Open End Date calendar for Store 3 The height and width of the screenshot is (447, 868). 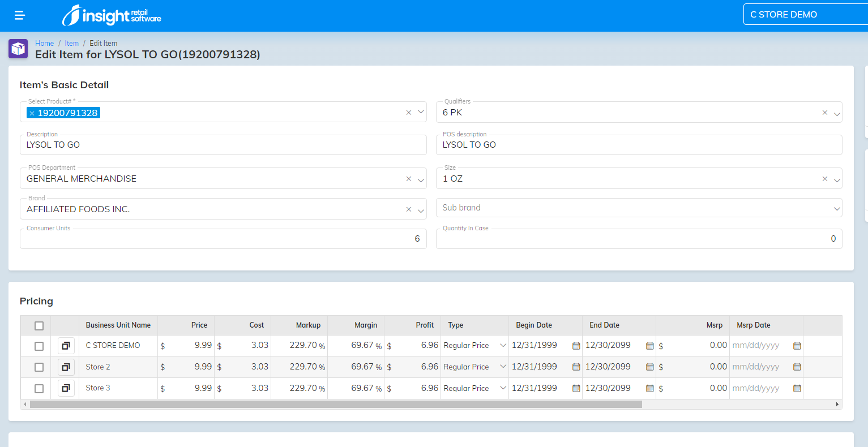[x=649, y=388]
